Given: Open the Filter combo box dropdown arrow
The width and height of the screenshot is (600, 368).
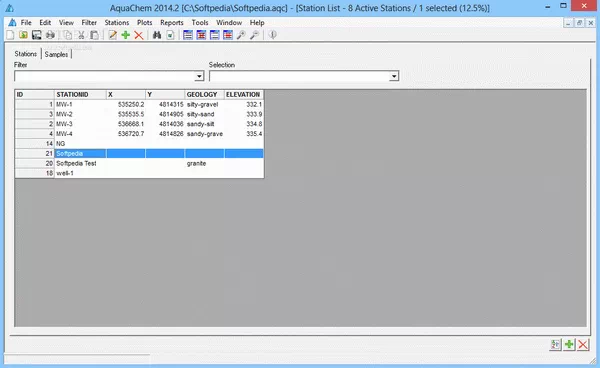Looking at the screenshot, I should point(199,76).
